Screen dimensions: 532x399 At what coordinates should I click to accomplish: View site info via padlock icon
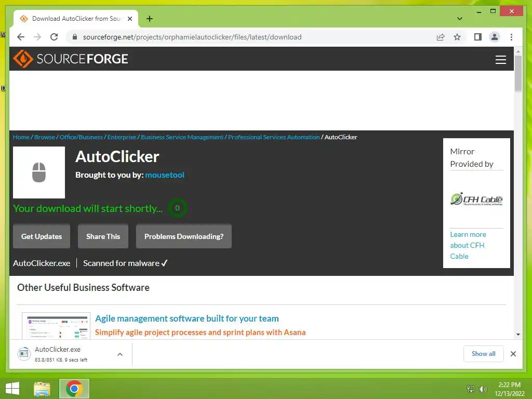pos(75,37)
